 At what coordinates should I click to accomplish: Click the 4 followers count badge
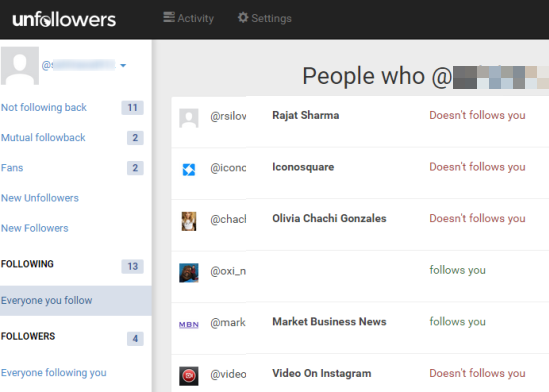coord(135,338)
